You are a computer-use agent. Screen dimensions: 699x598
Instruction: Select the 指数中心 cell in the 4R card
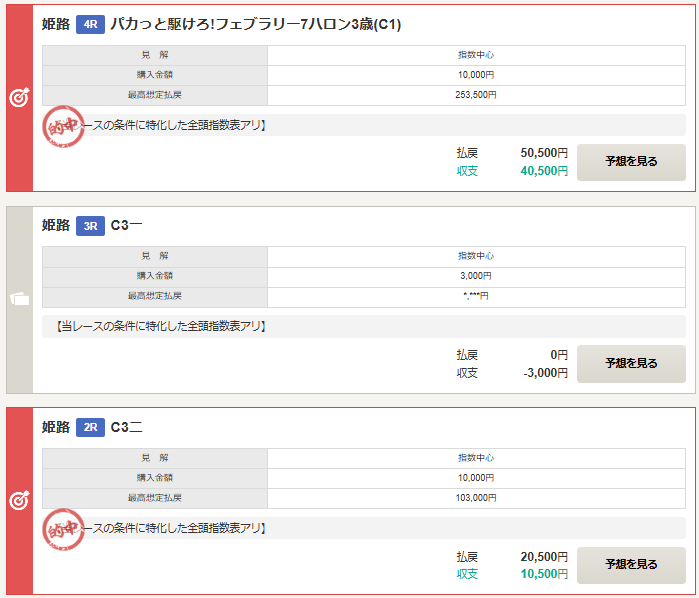[476, 55]
